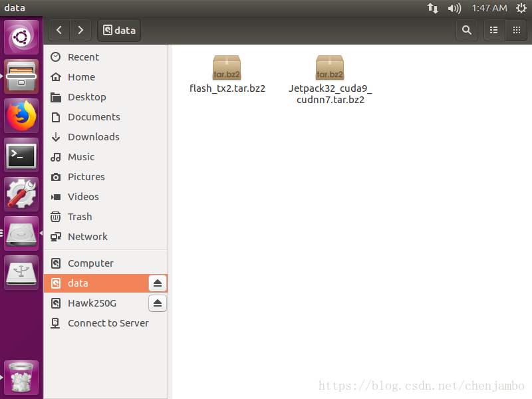
Task: Open the Trash bin in the launcher
Action: tap(21, 378)
